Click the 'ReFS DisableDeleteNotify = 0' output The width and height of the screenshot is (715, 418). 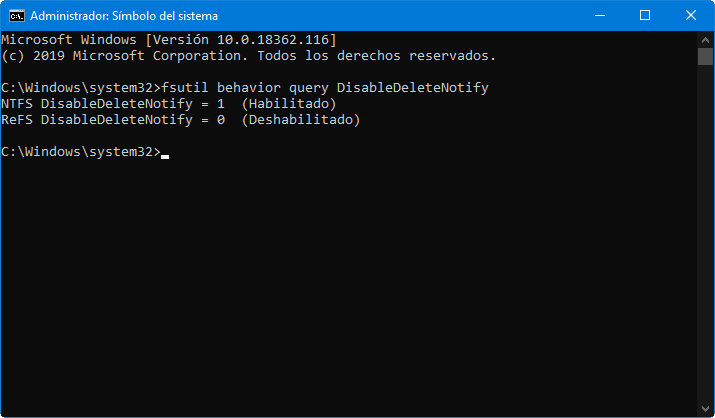pyautogui.click(x=116, y=120)
